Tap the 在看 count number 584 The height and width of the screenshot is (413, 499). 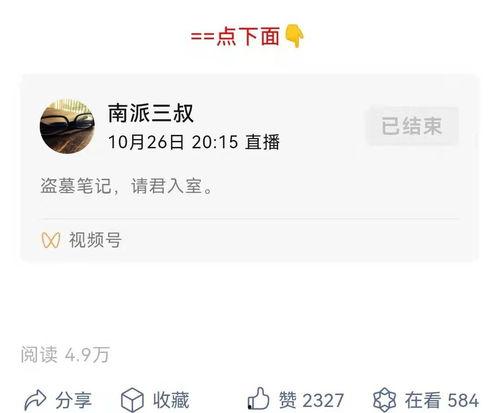463,400
